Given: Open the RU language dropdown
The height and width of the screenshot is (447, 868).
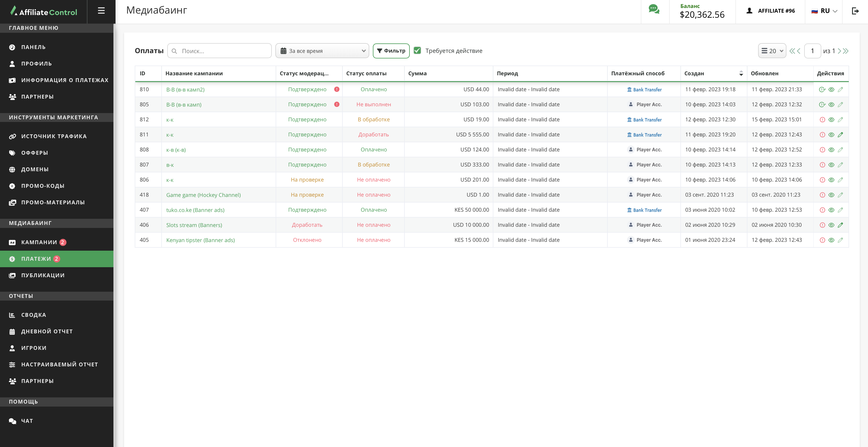Looking at the screenshot, I should 824,11.
